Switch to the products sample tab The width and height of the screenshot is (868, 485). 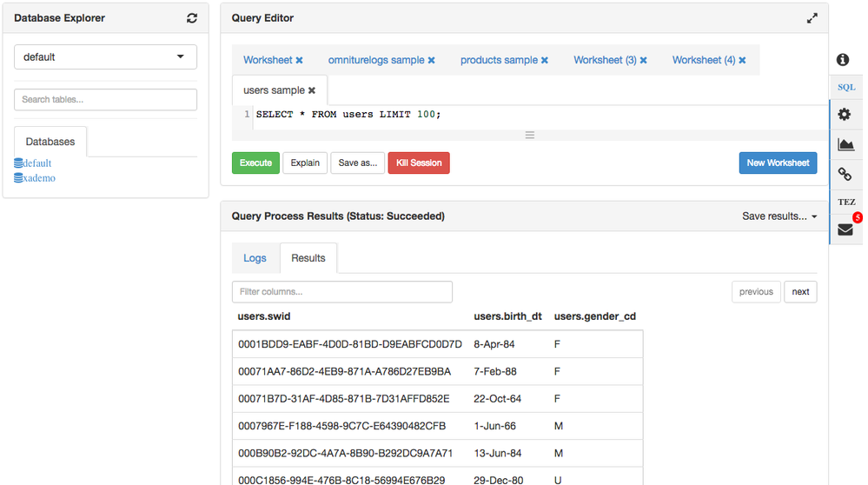click(x=499, y=61)
